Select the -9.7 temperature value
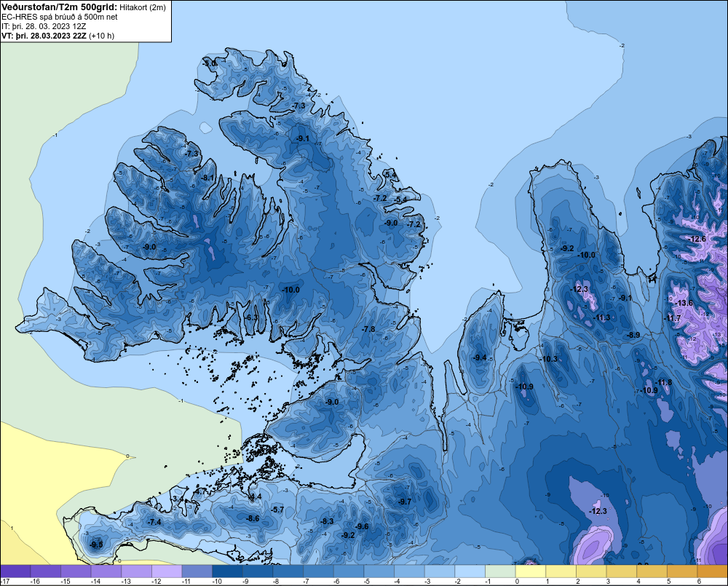Screen dimensions: 728x586 point(405,502)
